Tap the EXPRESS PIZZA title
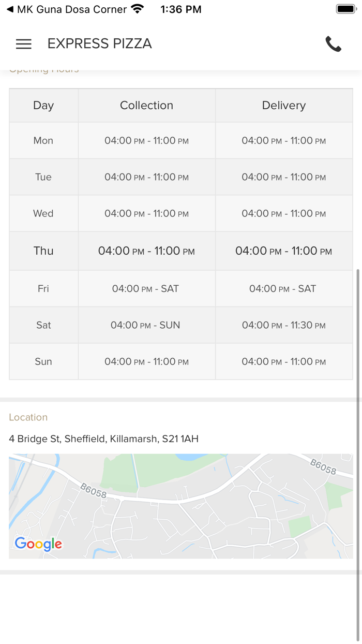Image resolution: width=362 pixels, height=644 pixels. click(100, 44)
